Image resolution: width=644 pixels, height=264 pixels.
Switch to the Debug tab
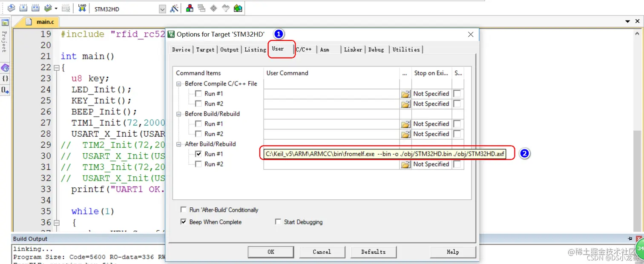click(x=376, y=50)
